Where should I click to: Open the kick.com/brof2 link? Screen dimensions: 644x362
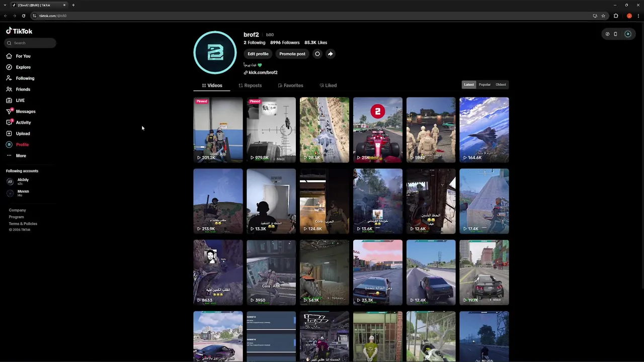pyautogui.click(x=261, y=72)
